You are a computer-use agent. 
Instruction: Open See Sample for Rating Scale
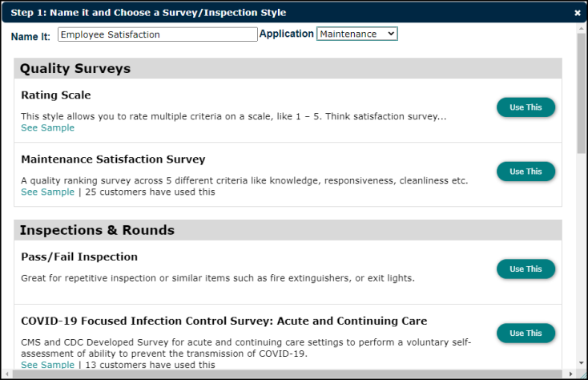[47, 128]
